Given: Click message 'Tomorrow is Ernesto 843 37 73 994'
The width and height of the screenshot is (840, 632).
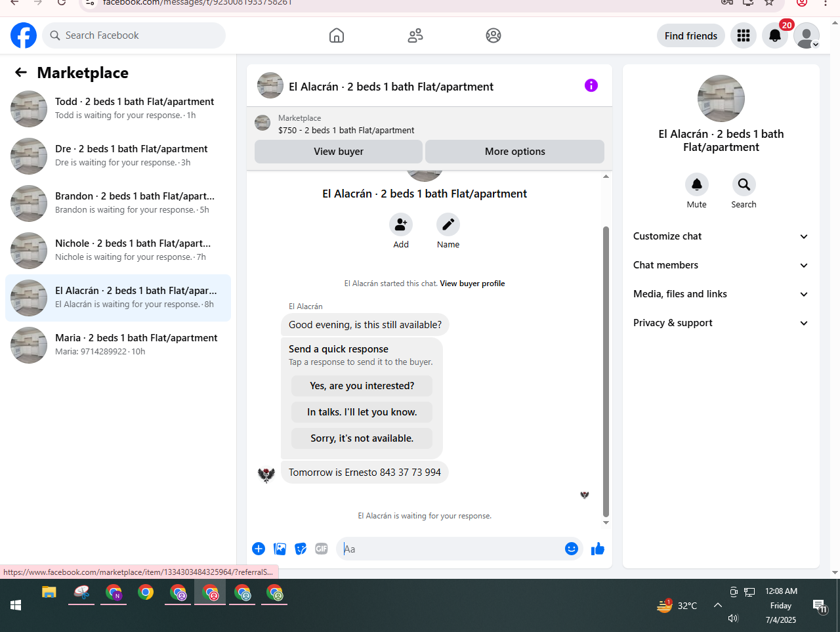Looking at the screenshot, I should click(365, 473).
